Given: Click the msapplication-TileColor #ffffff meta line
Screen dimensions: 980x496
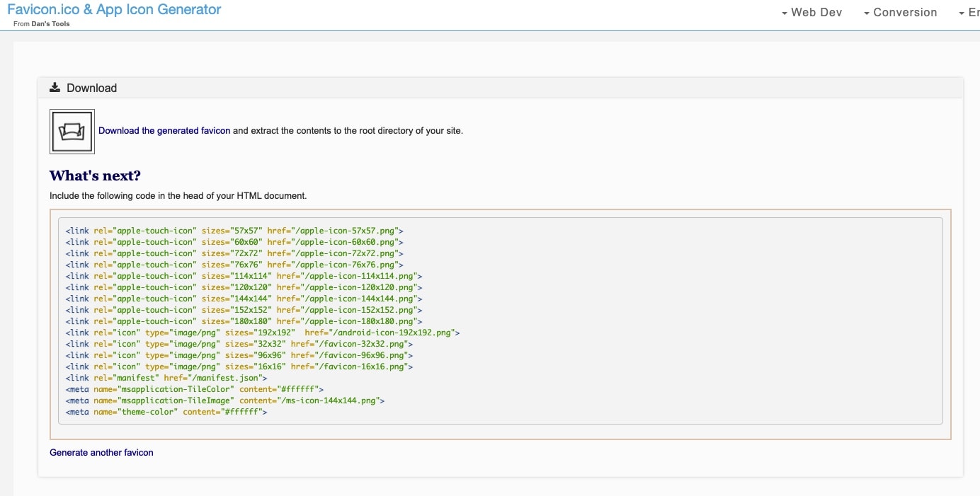Looking at the screenshot, I should [x=194, y=389].
